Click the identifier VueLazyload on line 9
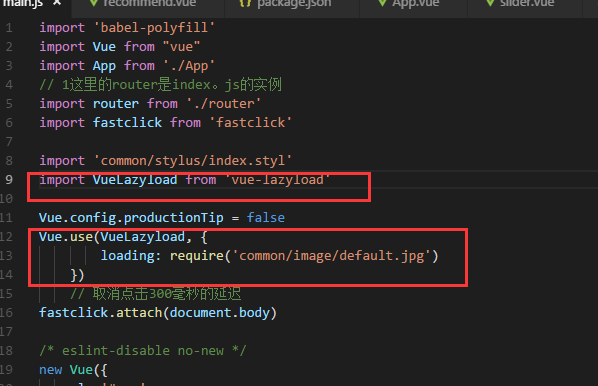The width and height of the screenshot is (598, 386). tap(135, 180)
